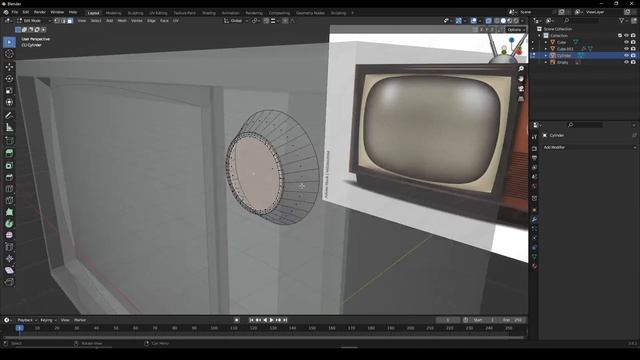Viewport: 640px width, 360px height.
Task: Select the Transform tool
Action: coord(9,102)
